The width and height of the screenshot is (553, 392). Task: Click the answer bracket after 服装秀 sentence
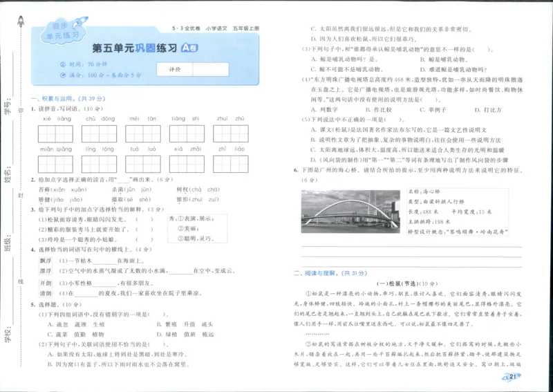(144, 230)
